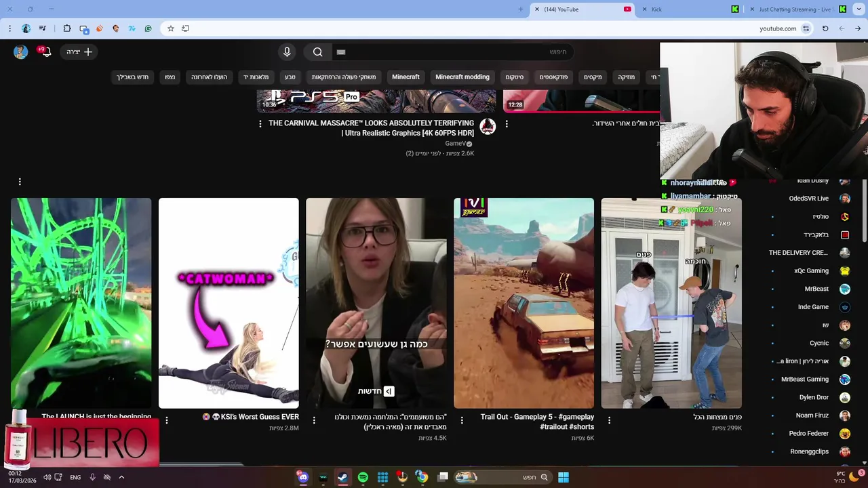Open options for The Carnival Massacre video

(x=260, y=124)
